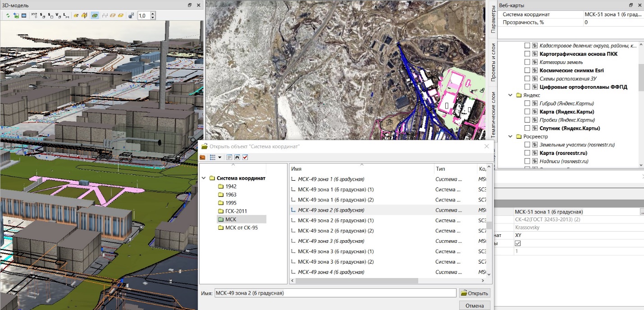Click the binoculars search icon in dialog
Screen dimensions: 644x310
(237, 157)
